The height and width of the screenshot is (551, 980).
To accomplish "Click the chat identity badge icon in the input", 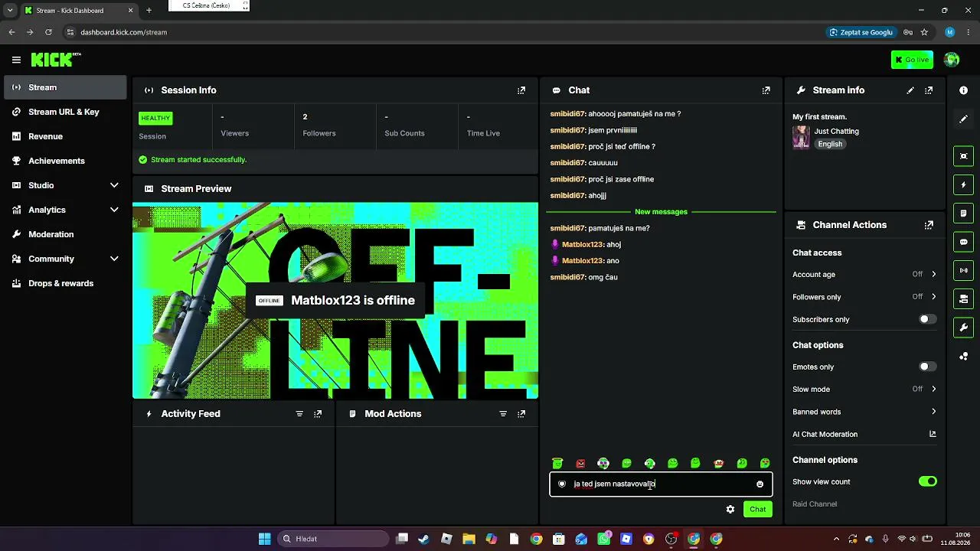I will coord(562,484).
